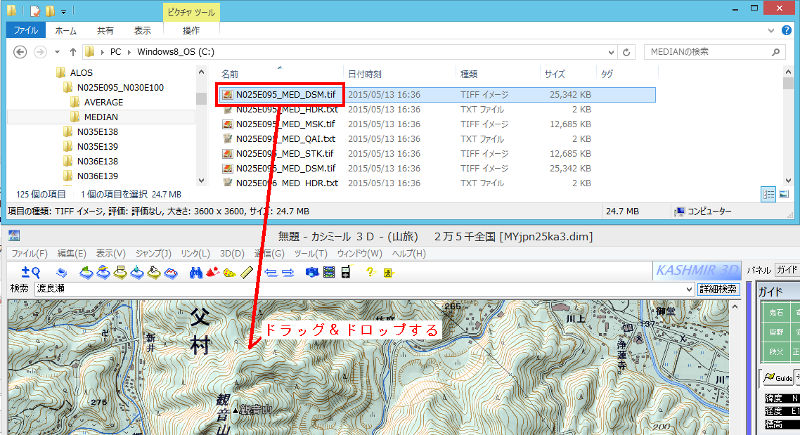Click the 詳細検索 button
The image size is (800, 435).
click(x=718, y=289)
